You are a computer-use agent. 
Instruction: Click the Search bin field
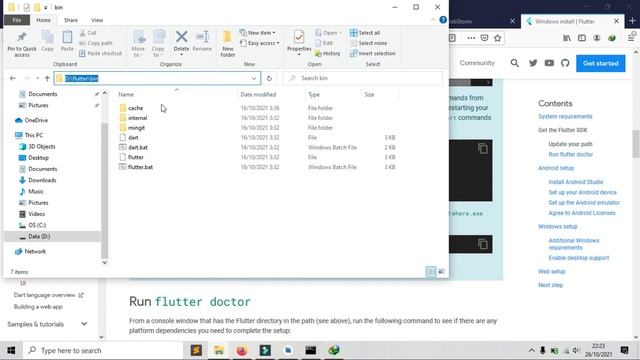[x=362, y=78]
